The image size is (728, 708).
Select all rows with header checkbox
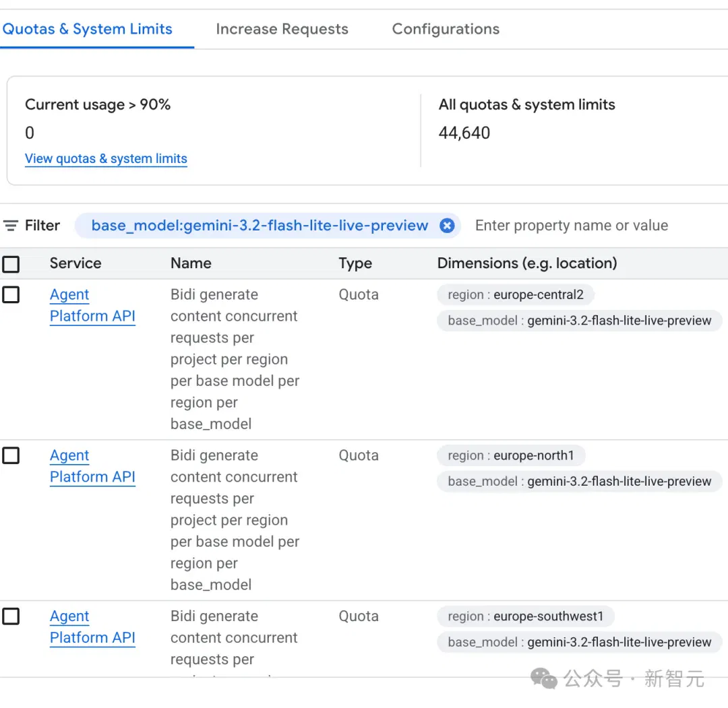(11, 264)
